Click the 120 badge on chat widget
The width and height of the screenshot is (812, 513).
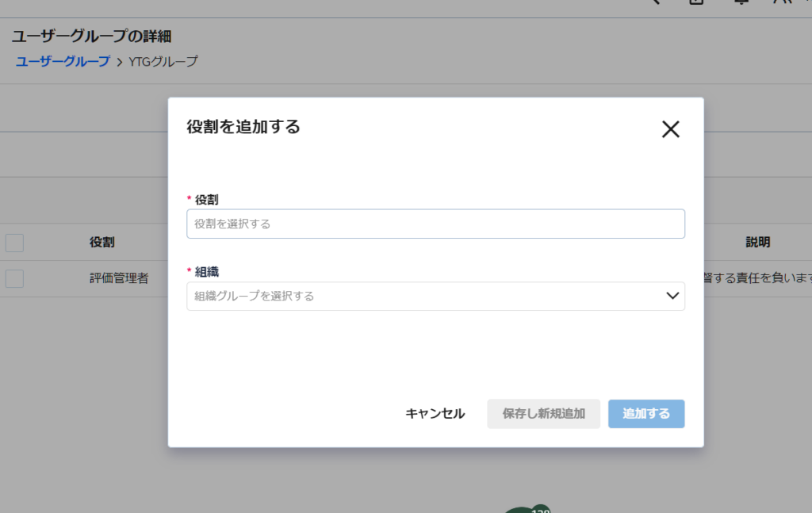pyautogui.click(x=541, y=510)
